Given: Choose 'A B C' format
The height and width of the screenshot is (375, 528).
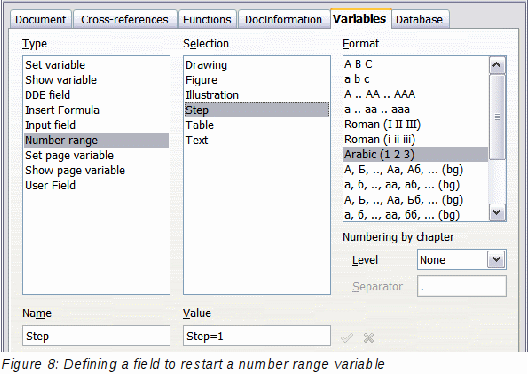Looking at the screenshot, I should [416, 64].
